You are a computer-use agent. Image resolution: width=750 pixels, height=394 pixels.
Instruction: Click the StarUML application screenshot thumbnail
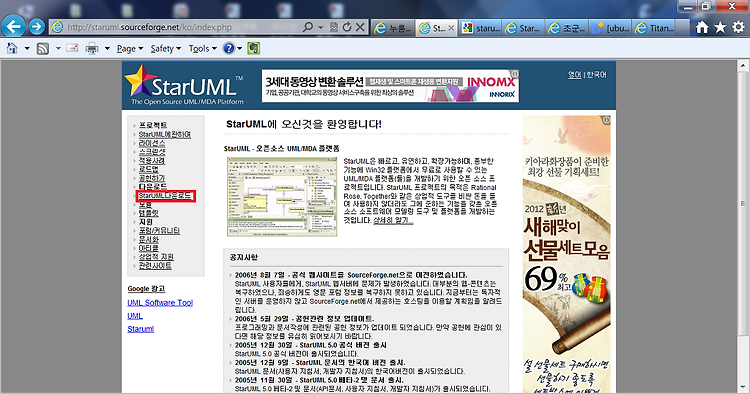point(282,197)
